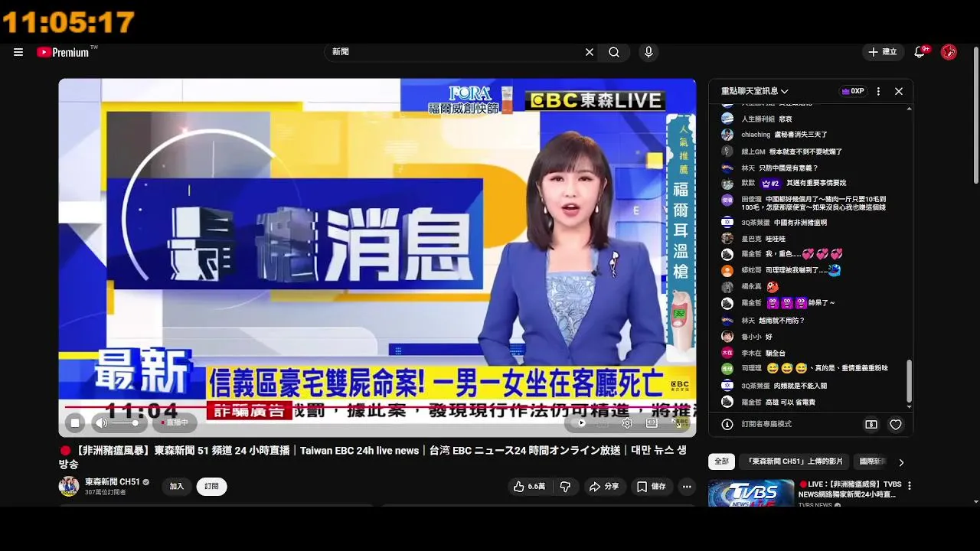Open options for the TVBS video

[x=910, y=486]
